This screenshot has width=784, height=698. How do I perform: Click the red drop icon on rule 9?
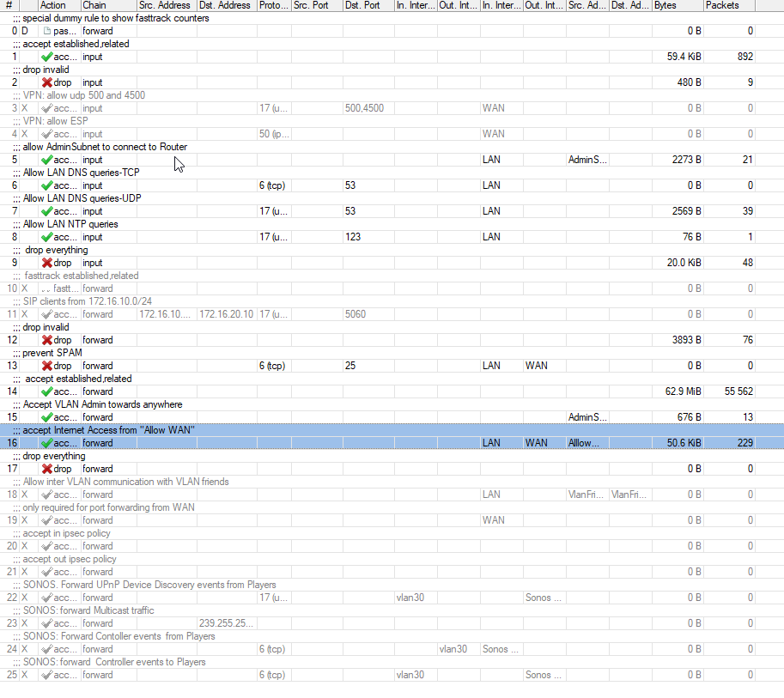coord(47,263)
